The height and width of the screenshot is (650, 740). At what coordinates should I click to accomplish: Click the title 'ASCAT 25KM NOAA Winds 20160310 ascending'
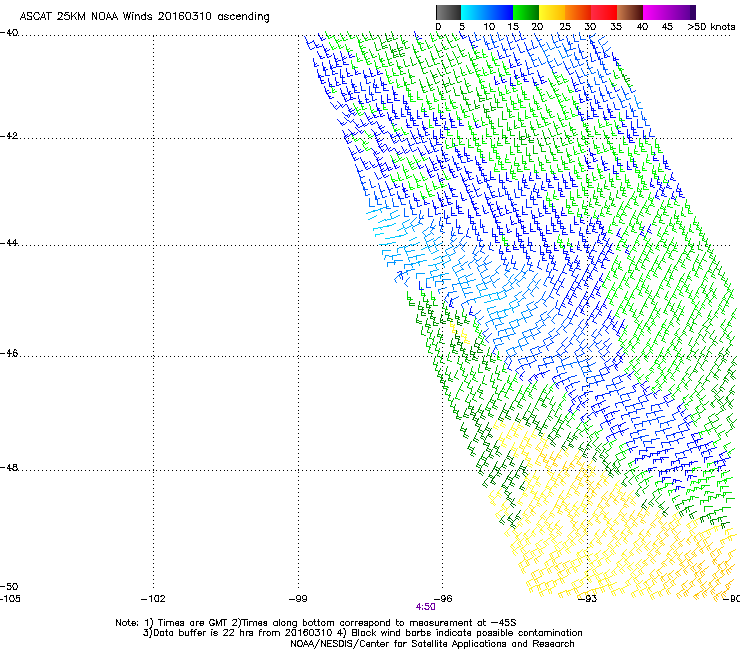(144, 17)
